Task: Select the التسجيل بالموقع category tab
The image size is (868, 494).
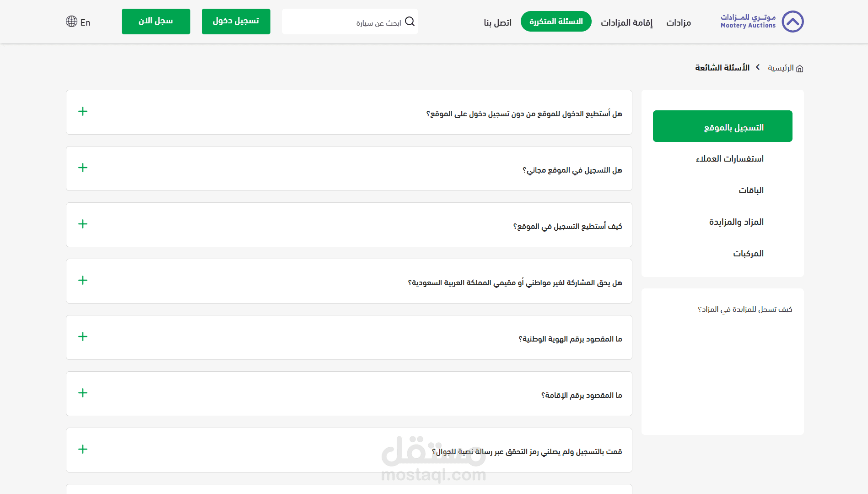Action: pos(722,126)
